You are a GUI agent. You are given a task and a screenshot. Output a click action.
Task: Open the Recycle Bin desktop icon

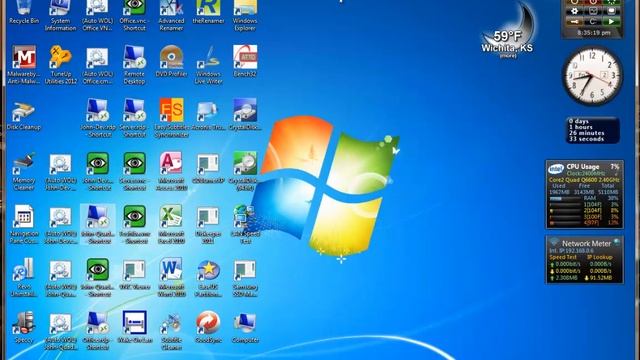[x=24, y=12]
